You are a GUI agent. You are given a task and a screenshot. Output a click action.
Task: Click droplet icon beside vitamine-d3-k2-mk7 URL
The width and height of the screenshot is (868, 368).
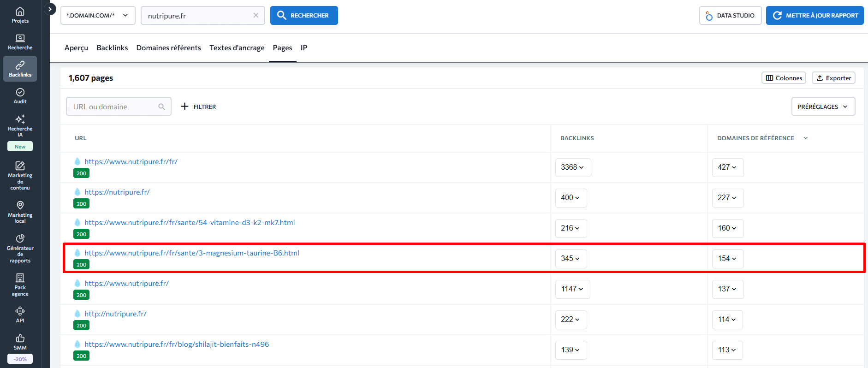[x=77, y=222]
